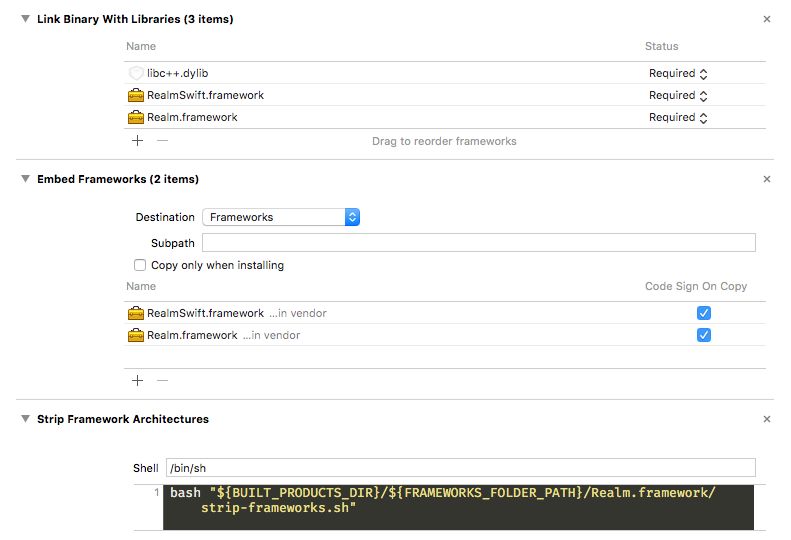Image resolution: width=791 pixels, height=540 pixels.
Task: Remove embedded framework with the minus button
Action: click(162, 381)
